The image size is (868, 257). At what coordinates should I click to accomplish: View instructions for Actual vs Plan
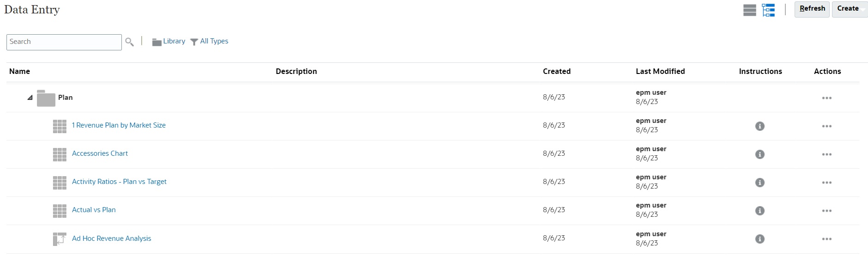[760, 211]
